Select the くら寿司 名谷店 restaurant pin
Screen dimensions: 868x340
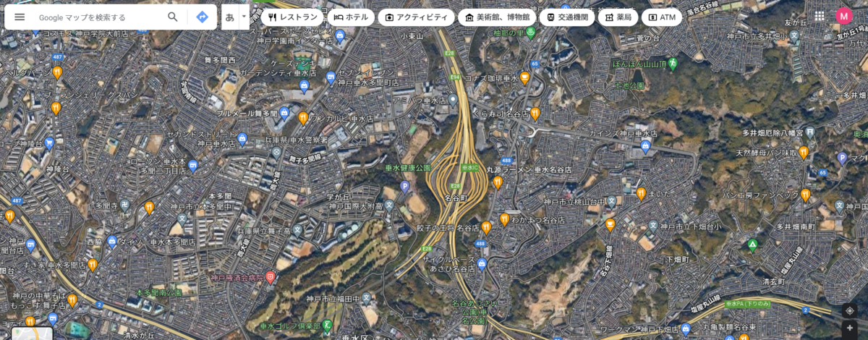tap(535, 114)
